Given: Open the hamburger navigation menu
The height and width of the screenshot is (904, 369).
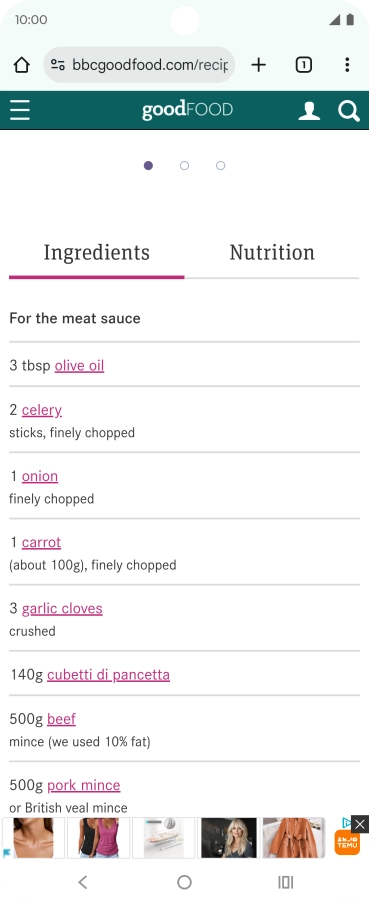Looking at the screenshot, I should (x=20, y=110).
